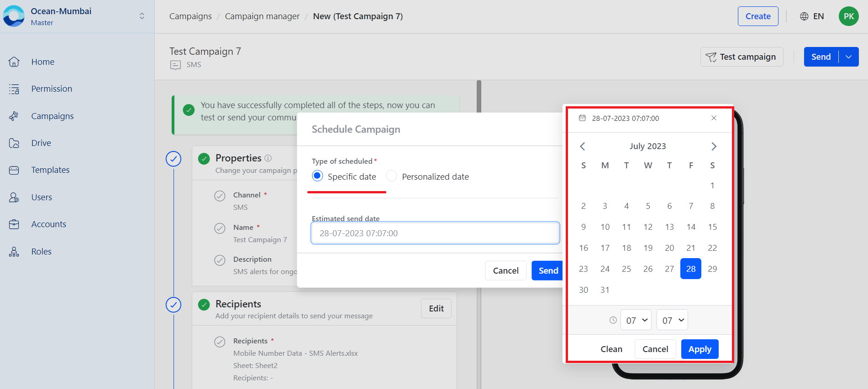
Task: Click the Roles hierarchy icon
Action: click(14, 252)
